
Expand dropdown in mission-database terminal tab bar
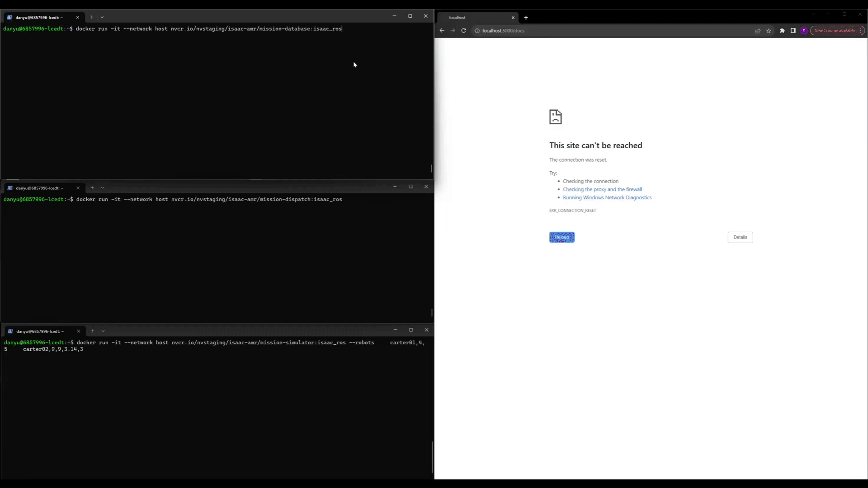(x=102, y=17)
